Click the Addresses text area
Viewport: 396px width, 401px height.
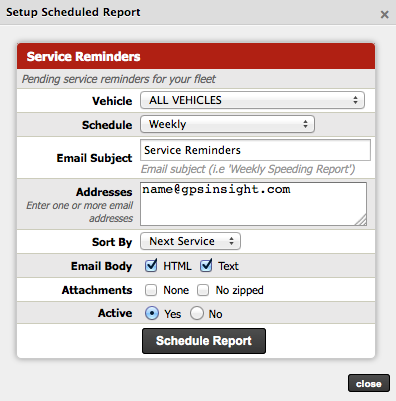click(253, 204)
